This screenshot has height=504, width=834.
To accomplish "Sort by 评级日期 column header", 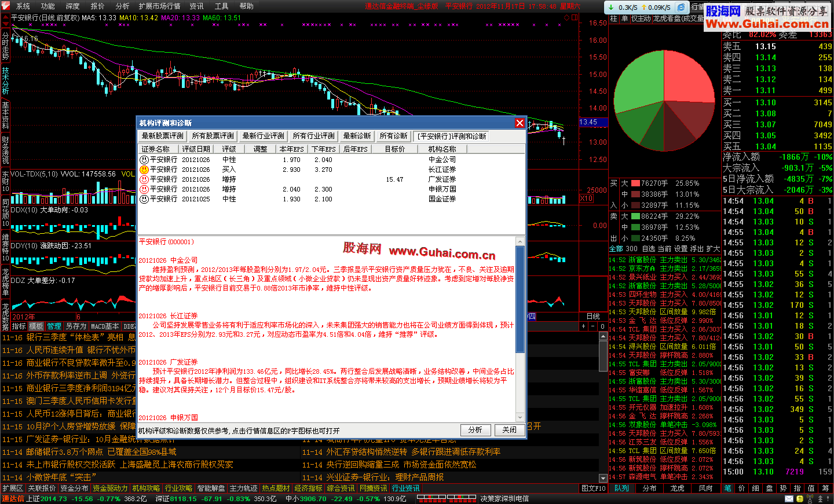I will [x=196, y=149].
